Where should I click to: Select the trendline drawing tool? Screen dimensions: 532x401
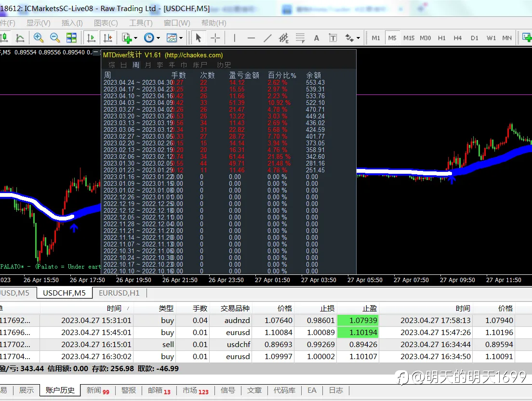click(x=267, y=38)
